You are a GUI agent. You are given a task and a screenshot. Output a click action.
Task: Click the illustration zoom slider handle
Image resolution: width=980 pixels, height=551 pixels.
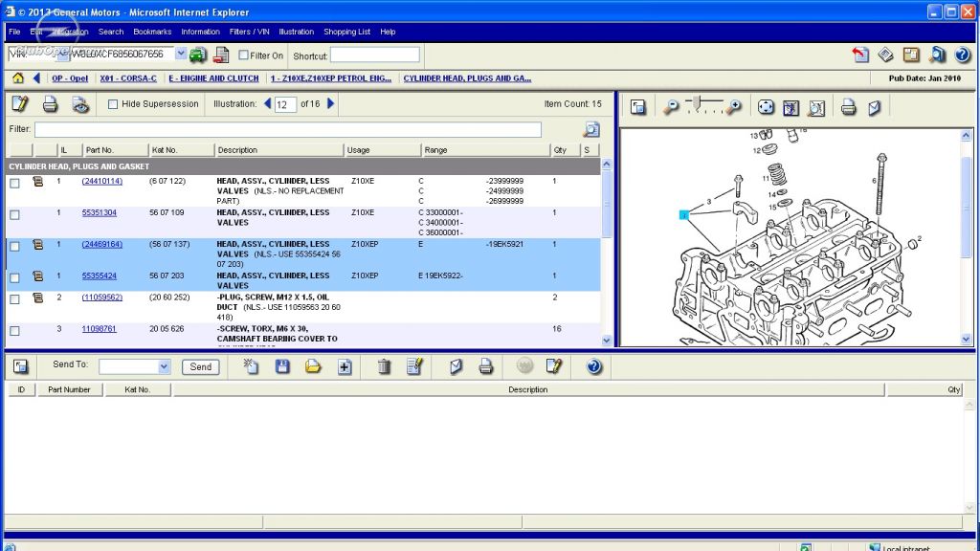(697, 101)
